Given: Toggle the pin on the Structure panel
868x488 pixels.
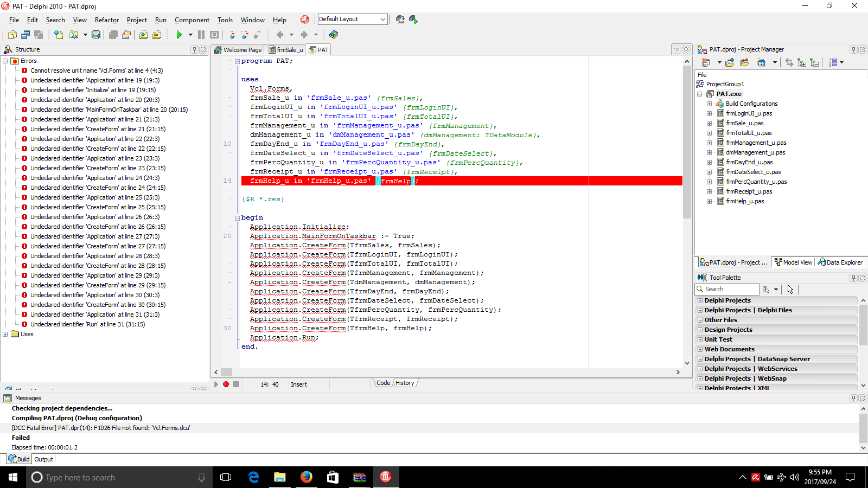Looking at the screenshot, I should click(194, 49).
